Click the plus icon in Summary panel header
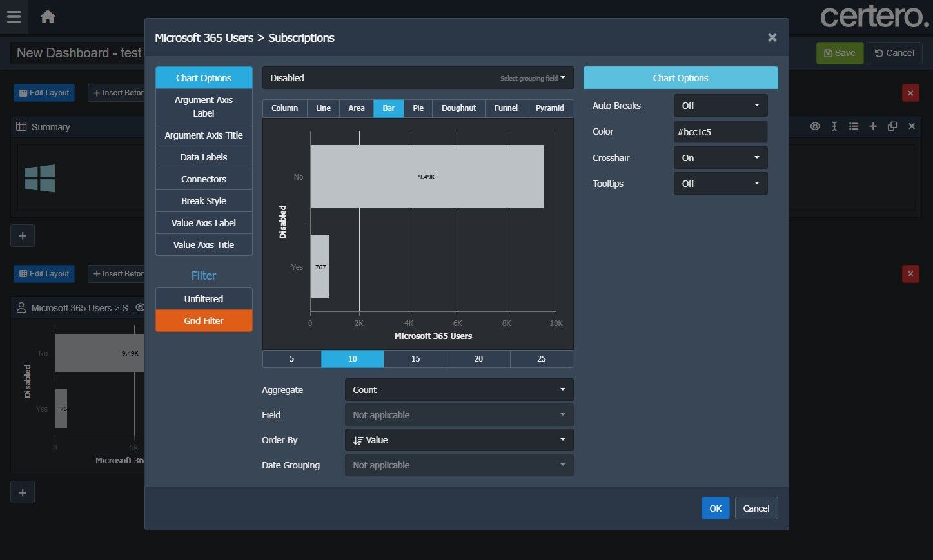The width and height of the screenshot is (933, 560). [872, 126]
